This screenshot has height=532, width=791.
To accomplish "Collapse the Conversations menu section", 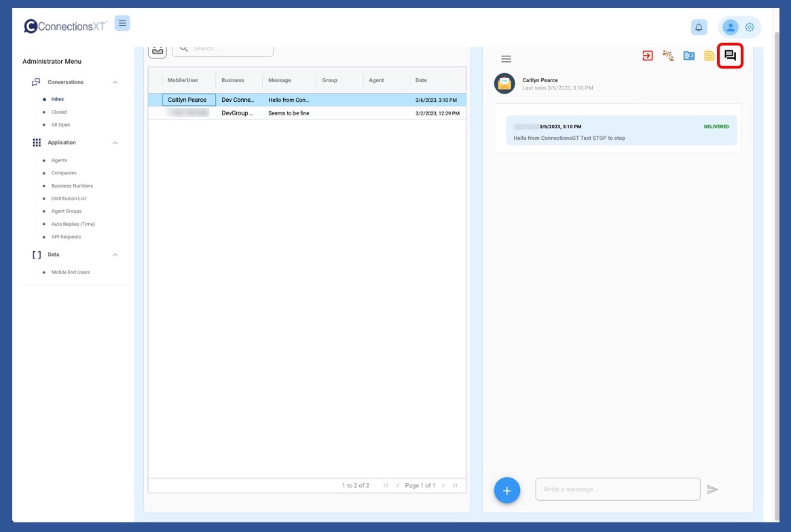I will point(115,82).
